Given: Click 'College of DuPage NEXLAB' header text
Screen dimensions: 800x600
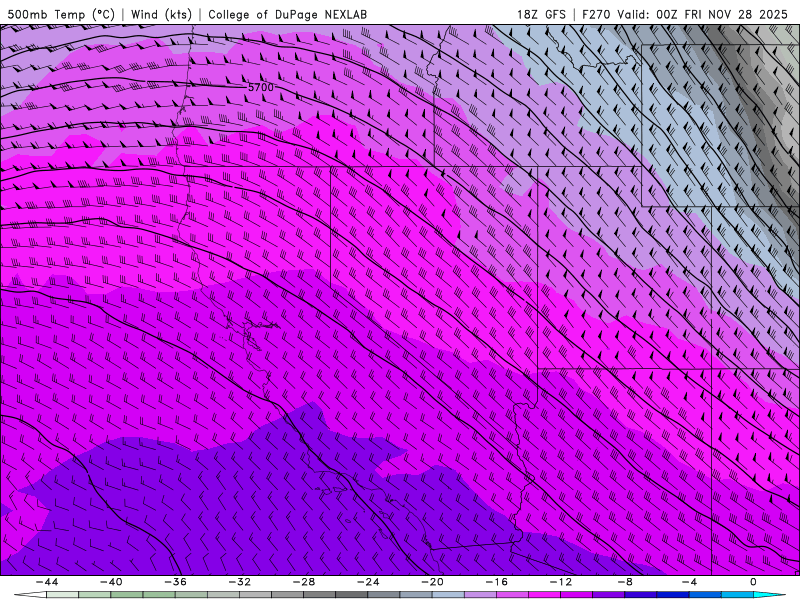Looking at the screenshot, I should 287,14.
